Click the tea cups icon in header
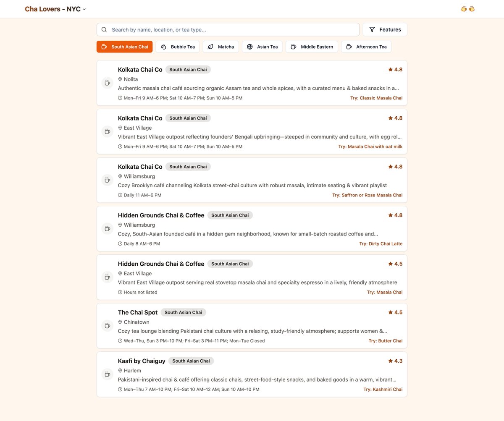 point(468,9)
